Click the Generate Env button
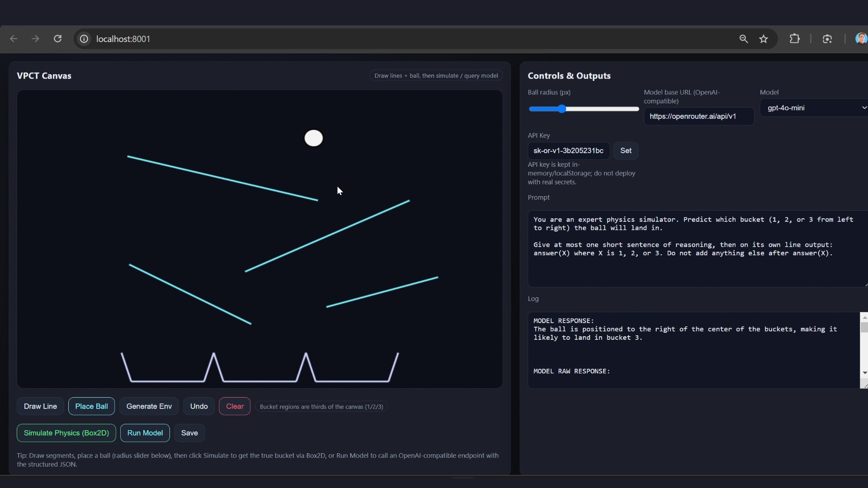Screen dimensions: 868x488 click(149, 406)
